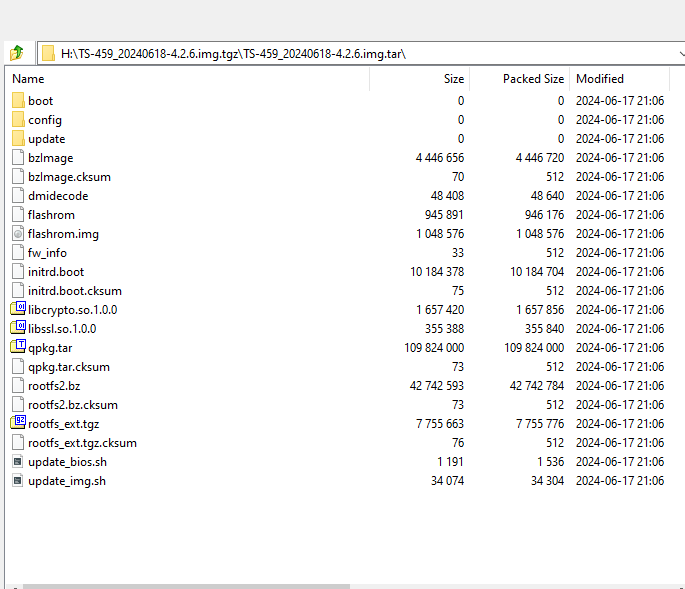Select the bzImage file name

point(50,158)
